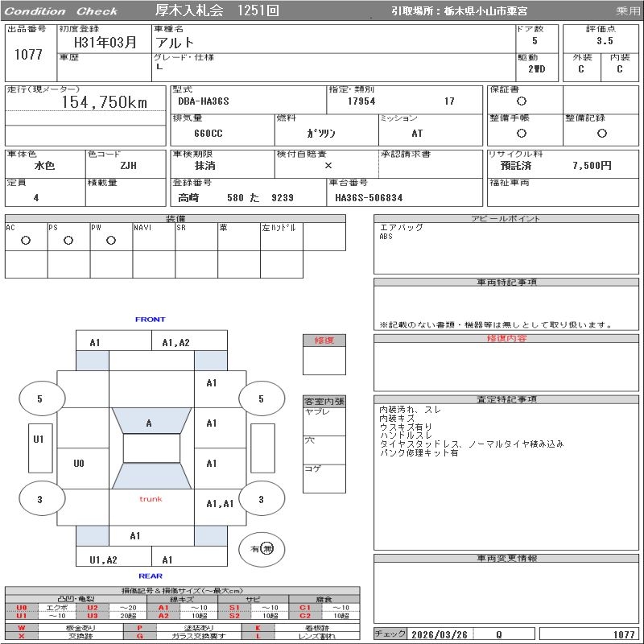Click the ヤブレ interior damage cell
The width and height of the screenshot is (644, 644).
324,422
